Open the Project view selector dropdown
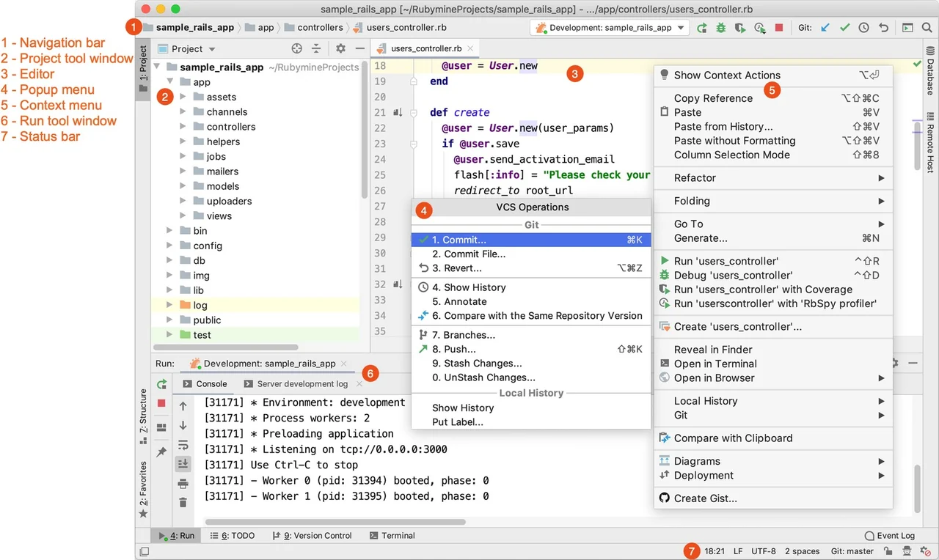939x560 pixels. pyautogui.click(x=187, y=49)
